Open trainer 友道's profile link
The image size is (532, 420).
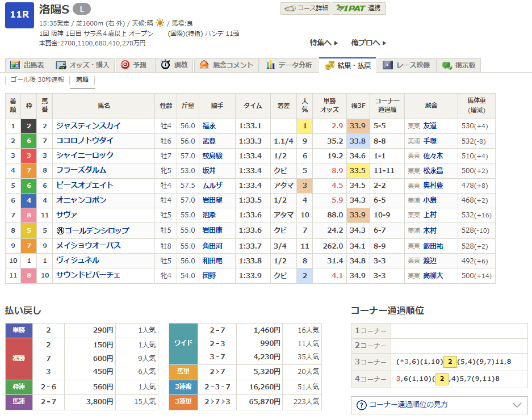430,125
